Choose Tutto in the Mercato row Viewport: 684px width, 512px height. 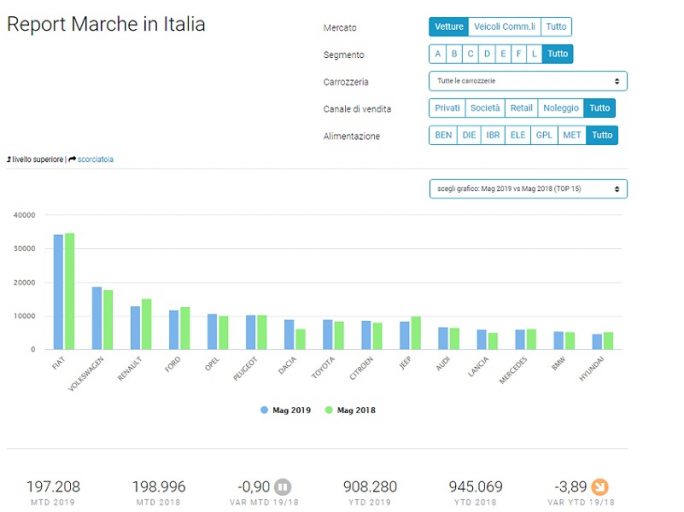[556, 27]
